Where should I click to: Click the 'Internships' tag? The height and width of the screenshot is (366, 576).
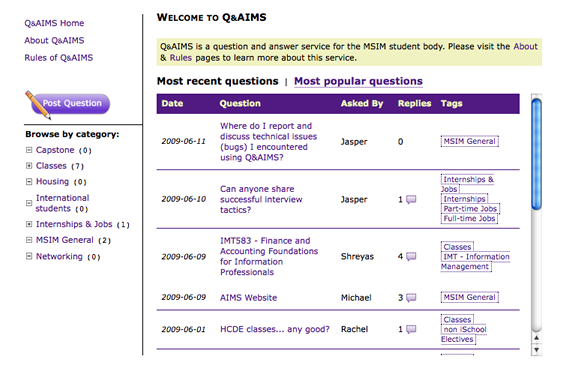464,199
